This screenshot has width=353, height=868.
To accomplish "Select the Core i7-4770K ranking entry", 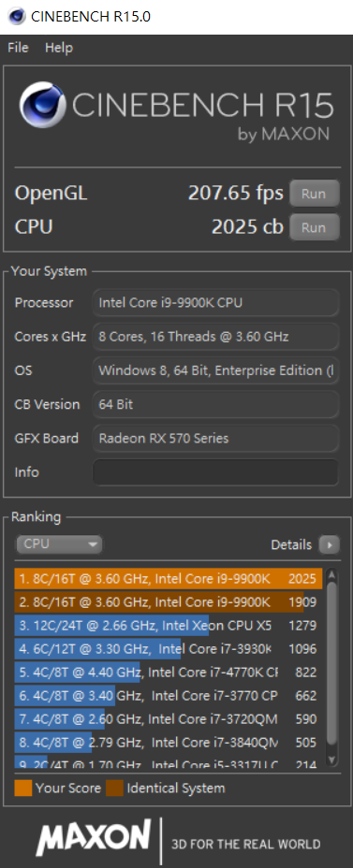I will tap(169, 672).
